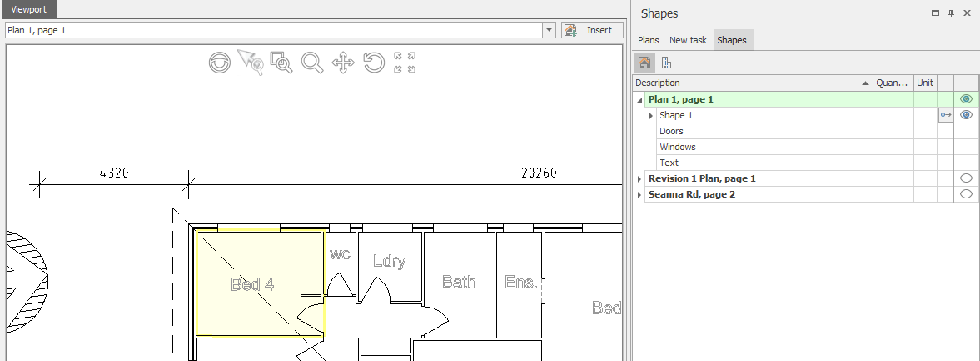Click the Insert button
Image resolution: width=980 pixels, height=361 pixels.
(591, 30)
